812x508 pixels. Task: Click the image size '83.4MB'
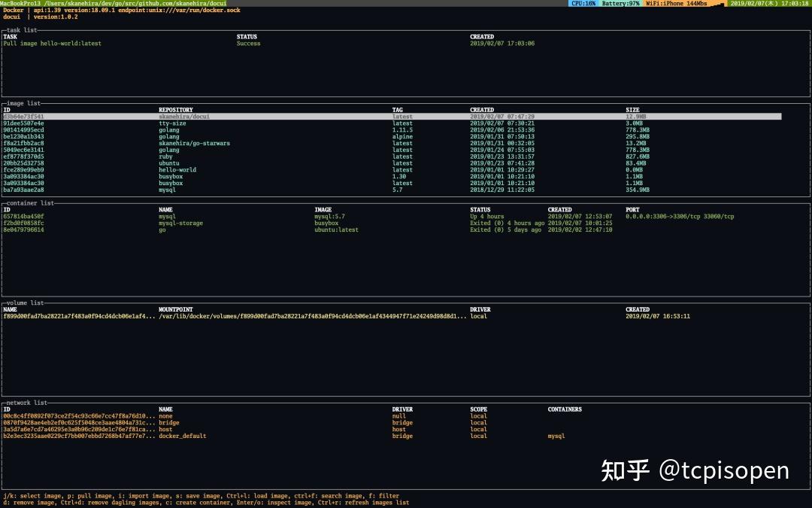click(636, 163)
